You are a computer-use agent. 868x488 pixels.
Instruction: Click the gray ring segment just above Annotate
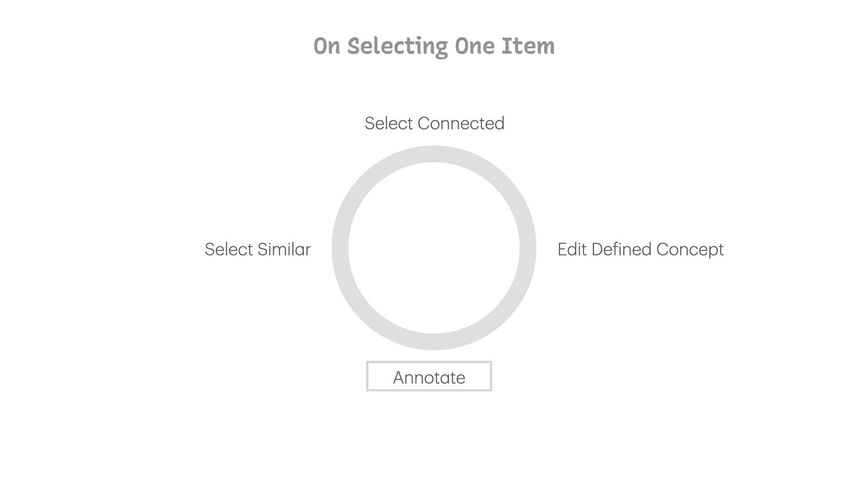click(434, 342)
